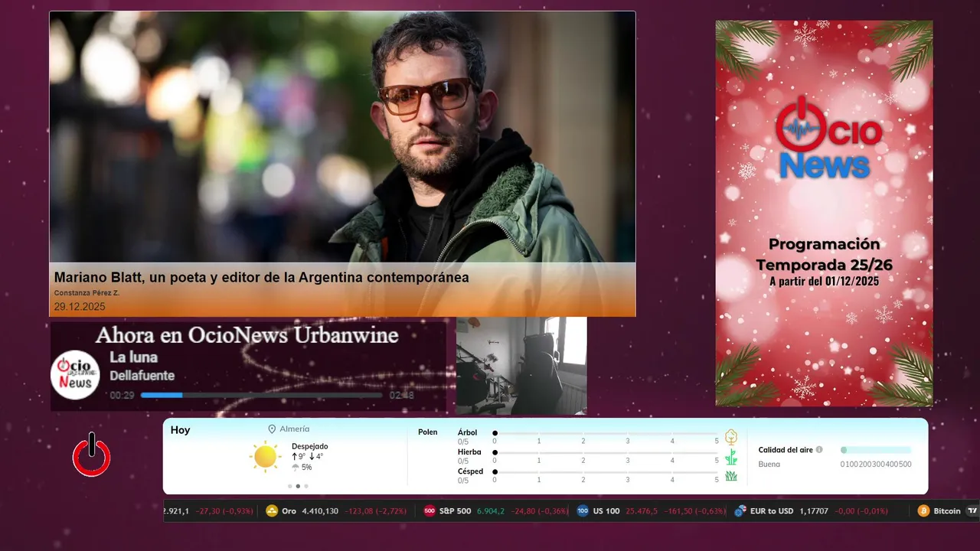
Task: Click the Mariano Blatt article photo
Action: coord(342,138)
